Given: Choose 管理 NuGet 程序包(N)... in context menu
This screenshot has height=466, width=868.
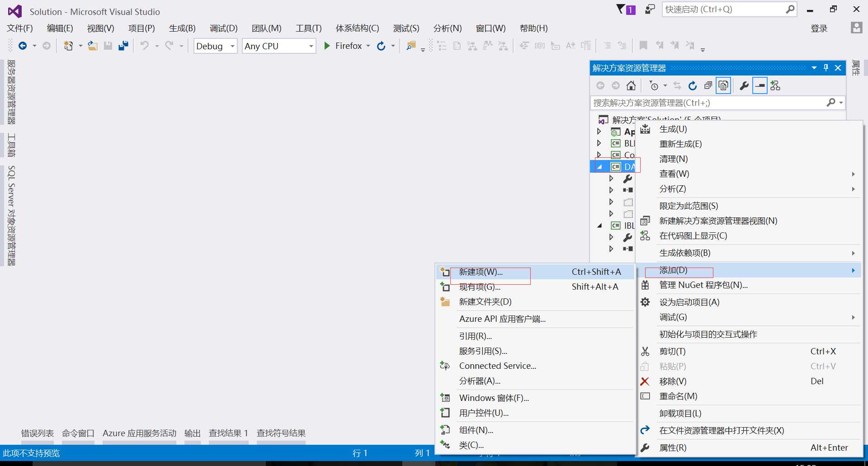Looking at the screenshot, I should 749,285.
